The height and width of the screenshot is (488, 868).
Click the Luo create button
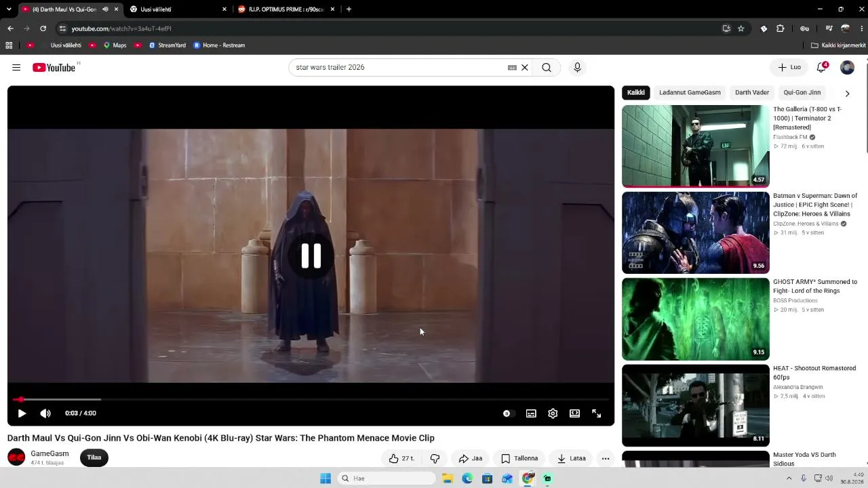(789, 67)
